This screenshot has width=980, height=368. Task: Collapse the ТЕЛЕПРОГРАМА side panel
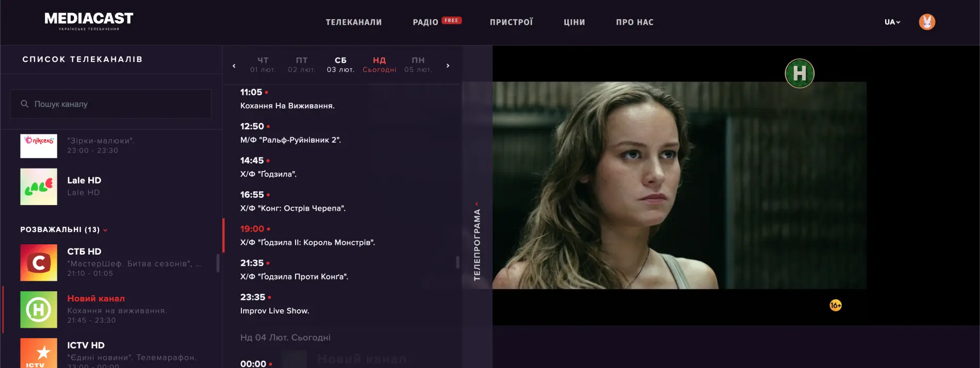click(477, 242)
